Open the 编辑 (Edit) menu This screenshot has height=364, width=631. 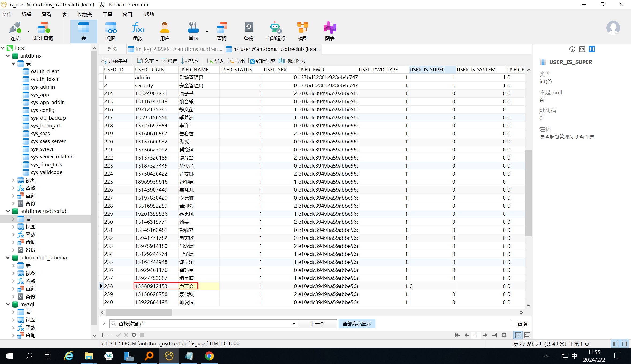click(26, 14)
